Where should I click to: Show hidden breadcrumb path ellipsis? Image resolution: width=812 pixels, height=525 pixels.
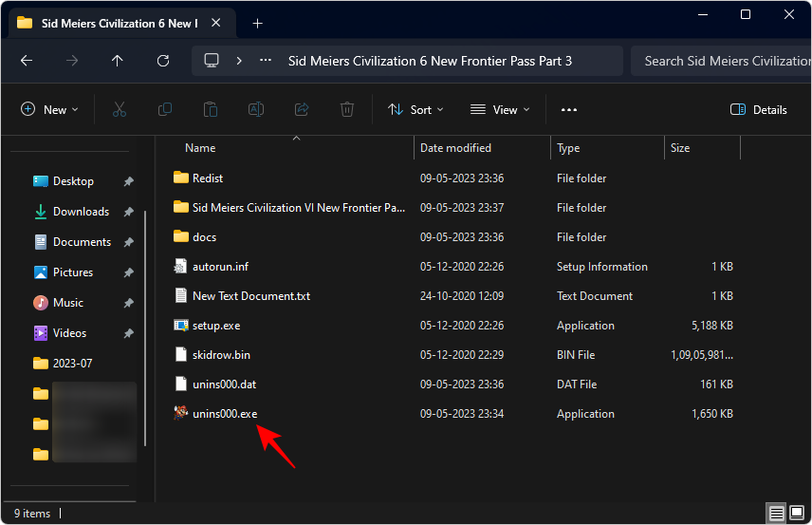coord(266,60)
